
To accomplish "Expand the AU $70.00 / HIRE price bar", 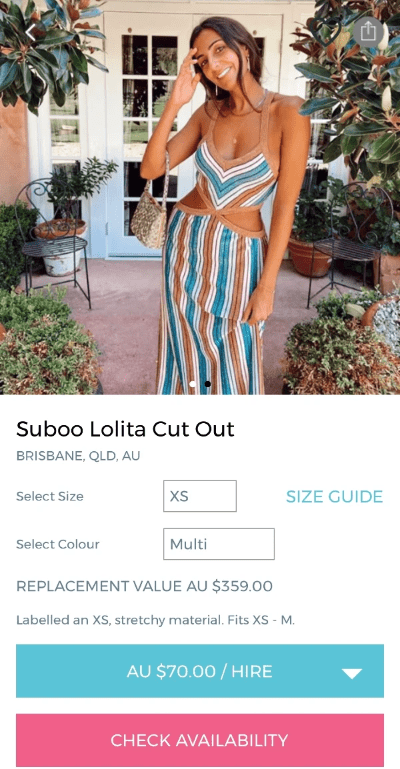I will [200, 671].
